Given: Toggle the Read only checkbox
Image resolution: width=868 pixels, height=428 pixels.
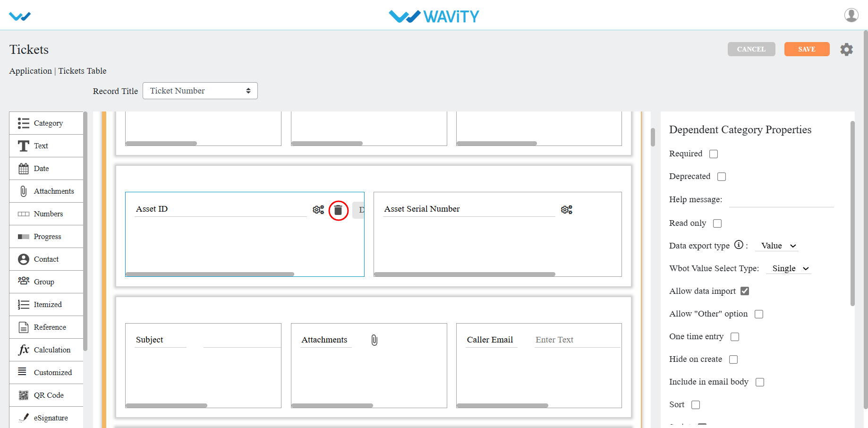Looking at the screenshot, I should (717, 223).
